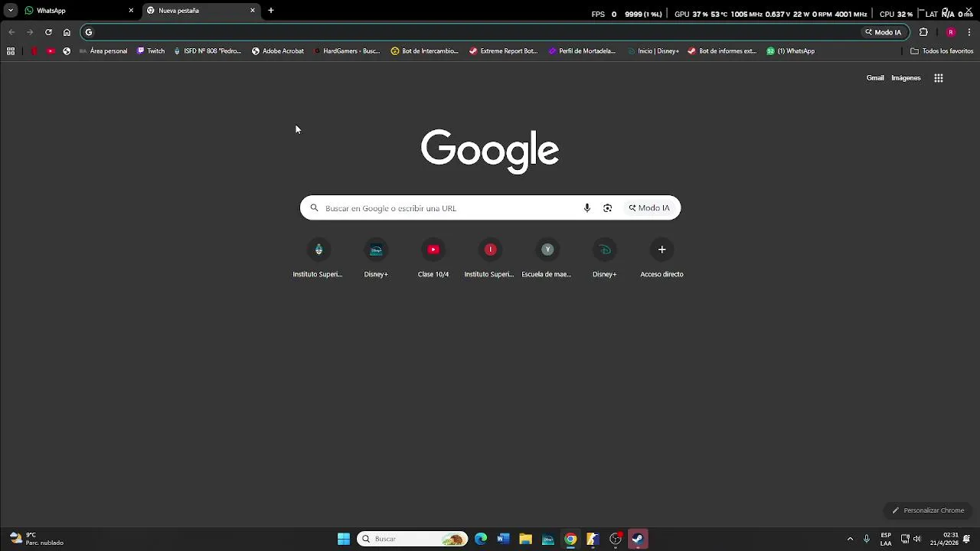Screen dimensions: 980x551
Task: Open the first Disney+ shortcut tile
Action: 376,259
